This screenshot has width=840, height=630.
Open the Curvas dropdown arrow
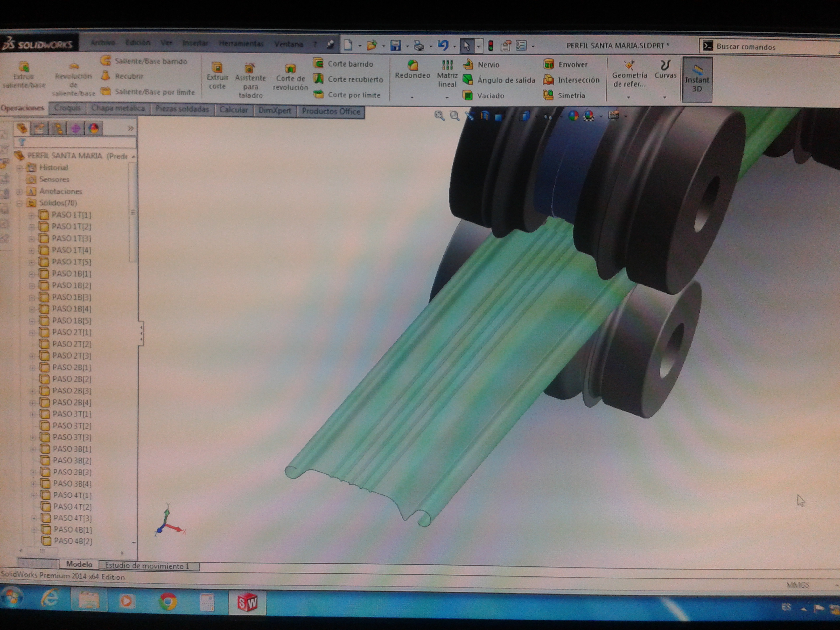pyautogui.click(x=664, y=97)
